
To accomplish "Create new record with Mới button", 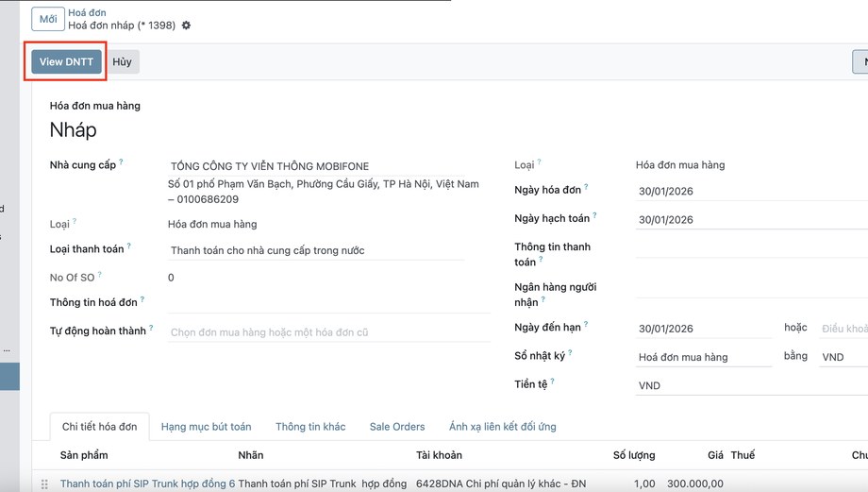I will tap(47, 19).
